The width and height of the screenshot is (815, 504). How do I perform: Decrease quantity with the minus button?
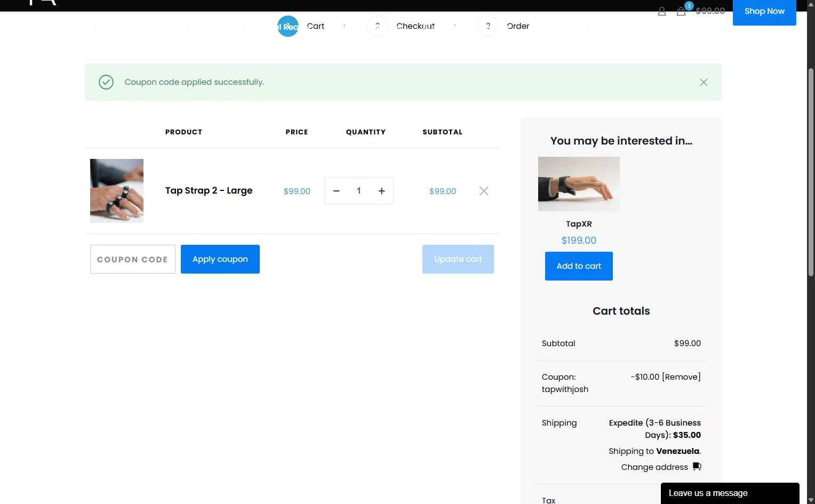337,191
